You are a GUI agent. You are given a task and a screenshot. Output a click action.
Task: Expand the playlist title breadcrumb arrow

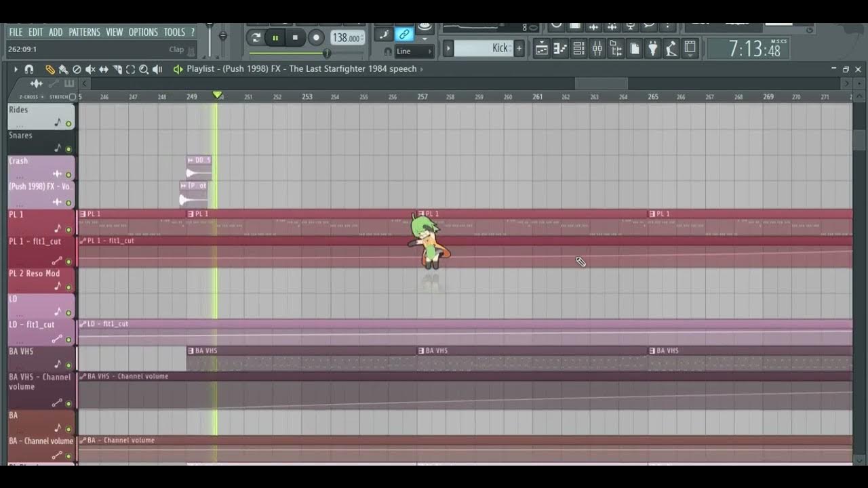(x=422, y=69)
